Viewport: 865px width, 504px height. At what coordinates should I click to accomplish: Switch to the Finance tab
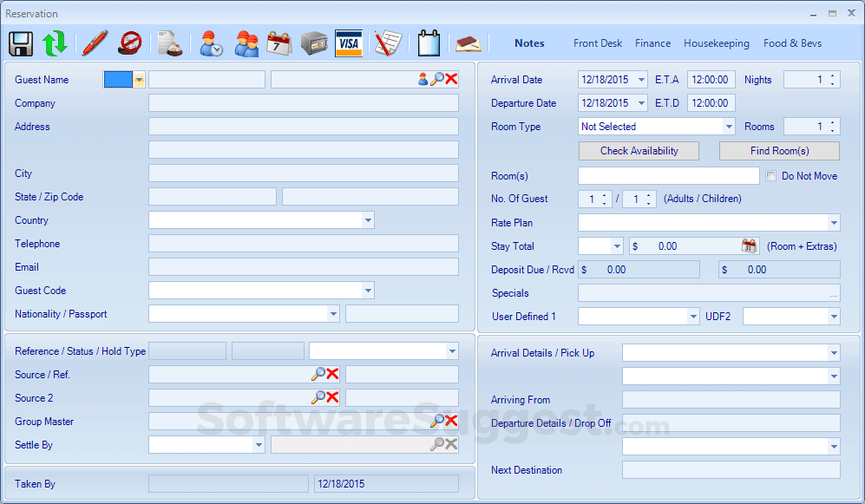(652, 43)
